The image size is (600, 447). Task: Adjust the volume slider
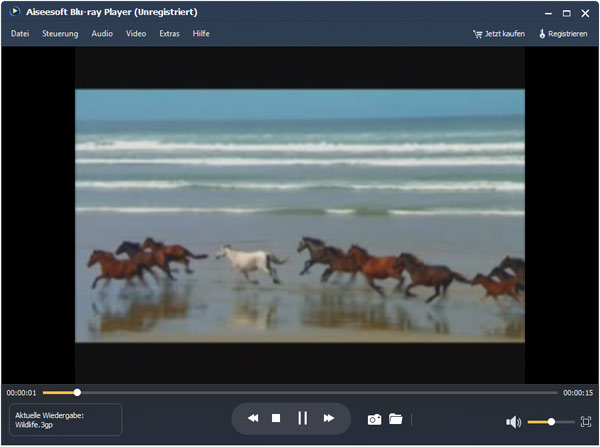551,422
